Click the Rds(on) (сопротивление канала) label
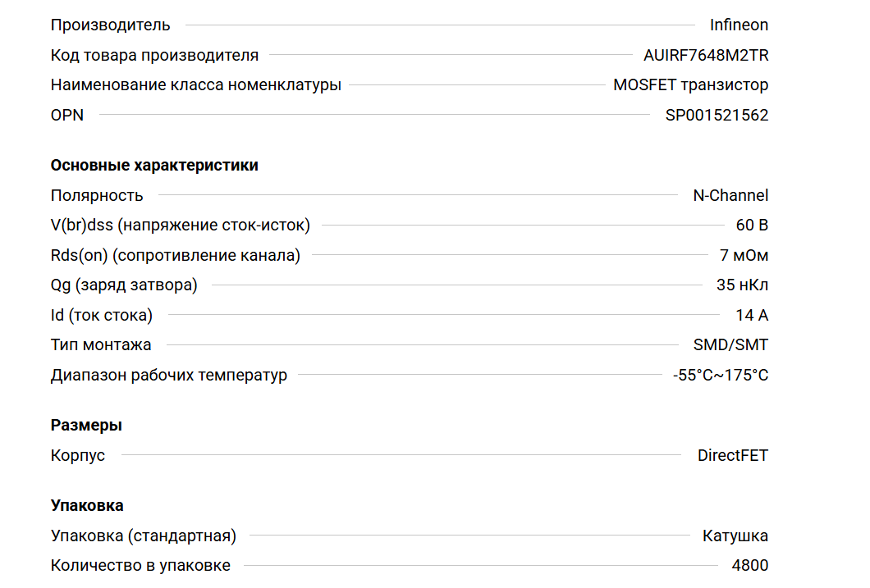This screenshot has width=870, height=588. point(176,255)
